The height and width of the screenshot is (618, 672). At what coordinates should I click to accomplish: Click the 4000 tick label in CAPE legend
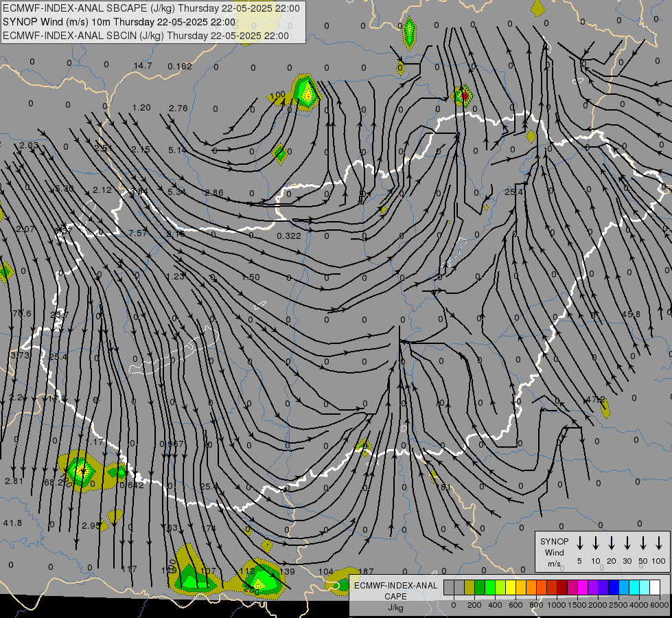(x=639, y=605)
